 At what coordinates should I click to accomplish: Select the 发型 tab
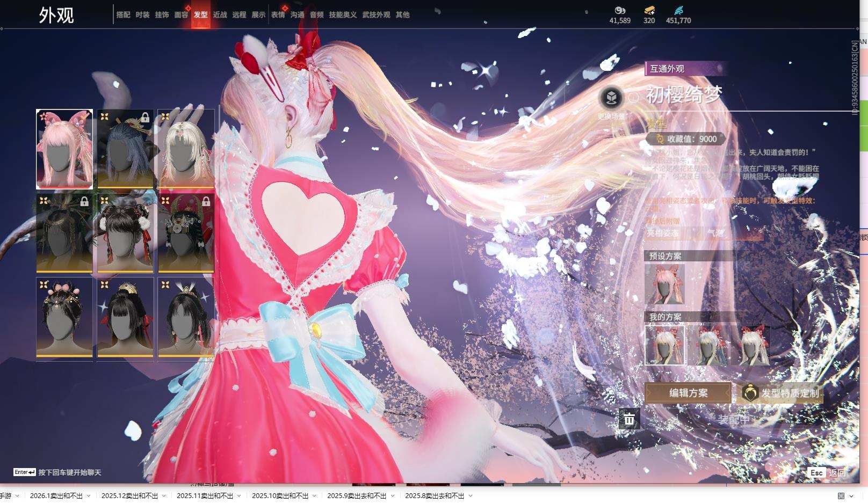(x=200, y=15)
